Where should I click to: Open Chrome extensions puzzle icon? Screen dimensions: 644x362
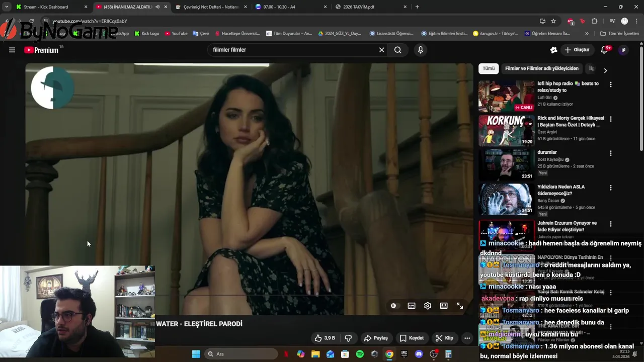tap(595, 21)
